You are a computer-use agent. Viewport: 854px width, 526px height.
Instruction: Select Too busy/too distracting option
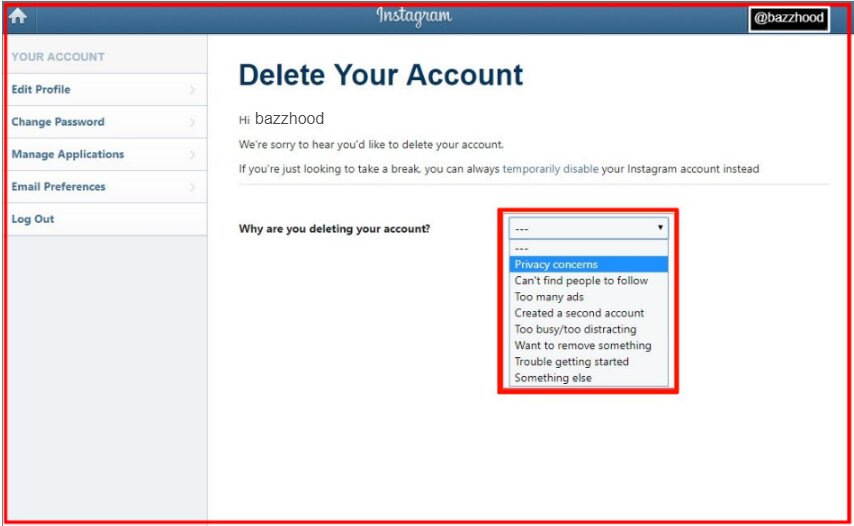588,329
